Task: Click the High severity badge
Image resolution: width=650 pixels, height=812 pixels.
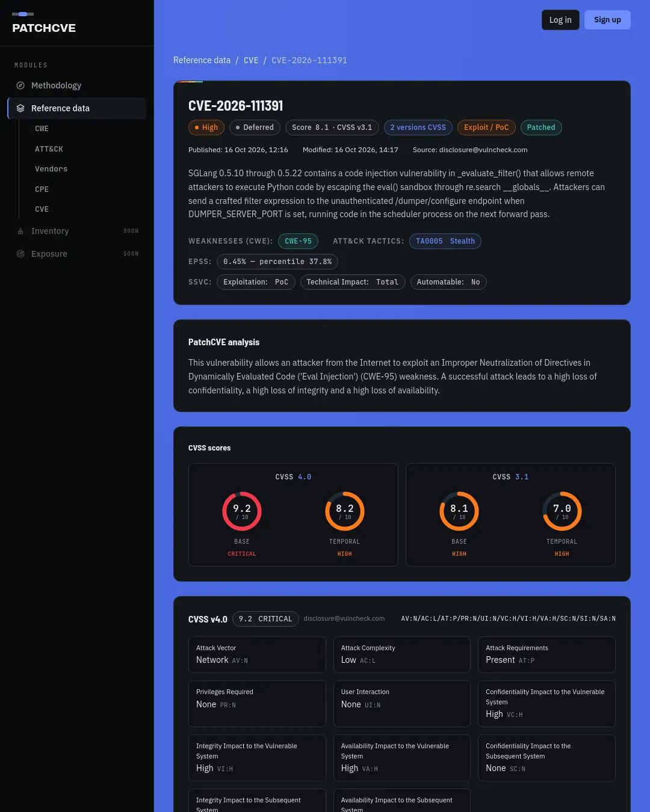Action: tap(206, 128)
